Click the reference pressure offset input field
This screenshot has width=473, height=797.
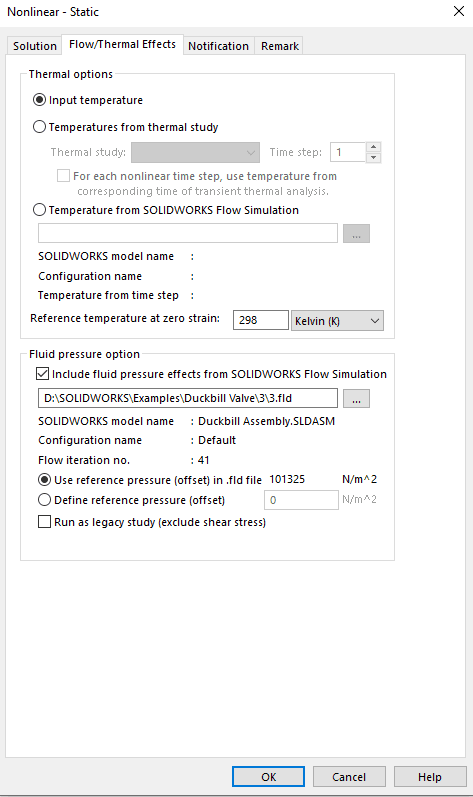[301, 500]
